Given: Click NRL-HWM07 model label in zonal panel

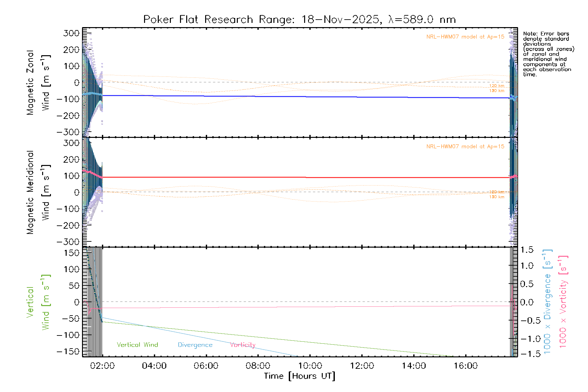Looking at the screenshot, I should point(465,37).
